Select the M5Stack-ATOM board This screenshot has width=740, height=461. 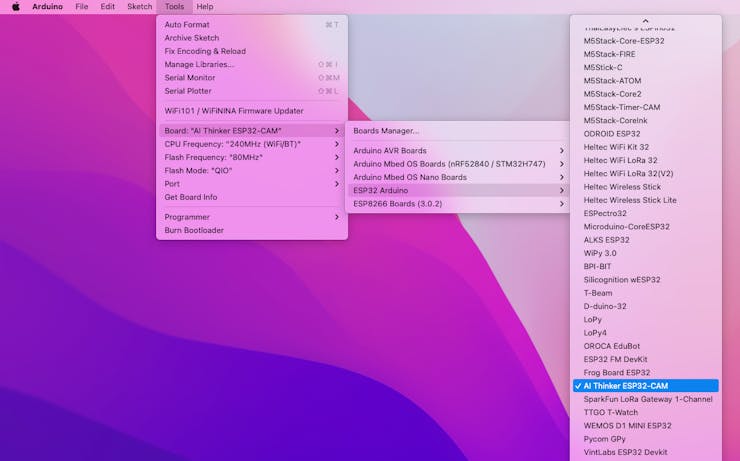pyautogui.click(x=646, y=81)
